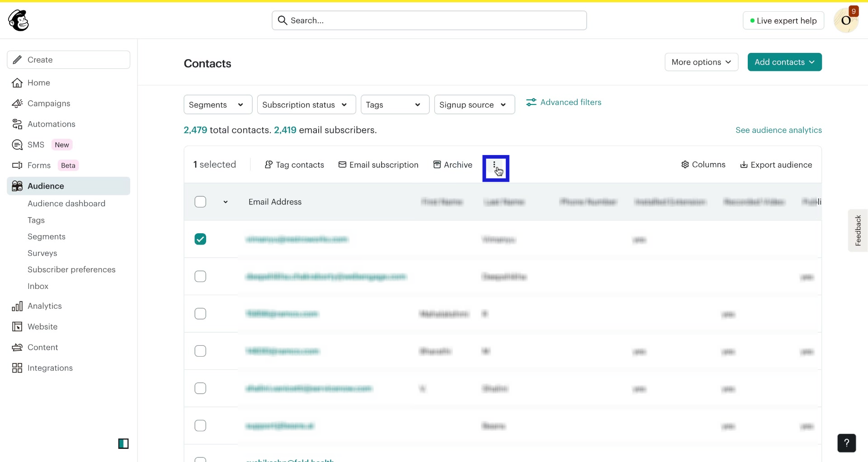Go to Campaigns in the sidebar
This screenshot has height=462, width=868.
49,103
